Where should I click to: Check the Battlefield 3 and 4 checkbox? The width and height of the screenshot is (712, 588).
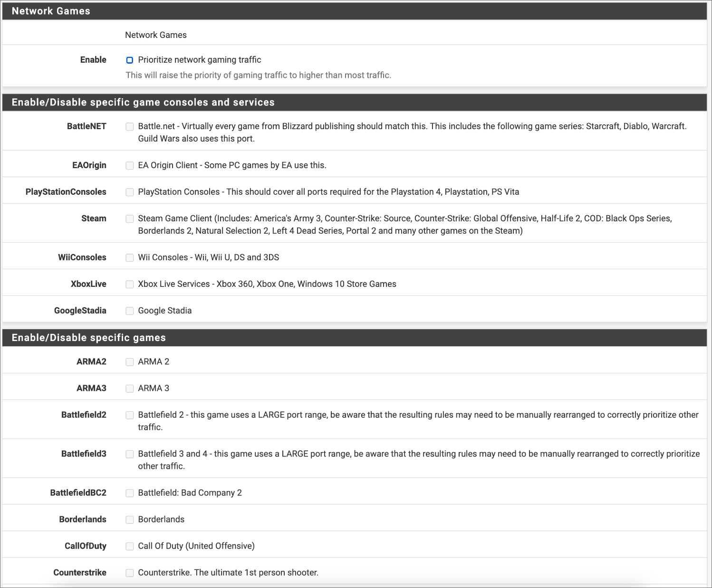130,454
